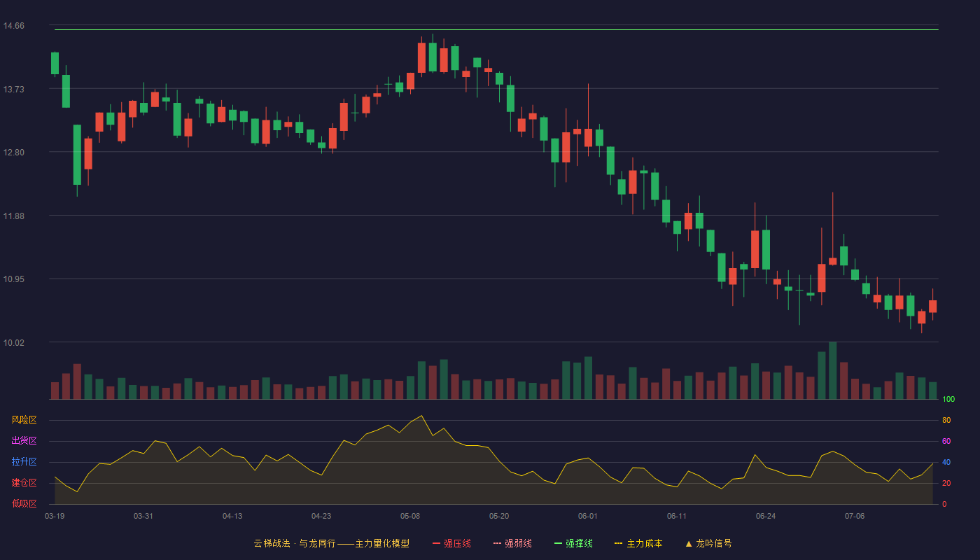
Task: Click the 04-13 date label
Action: click(x=232, y=516)
